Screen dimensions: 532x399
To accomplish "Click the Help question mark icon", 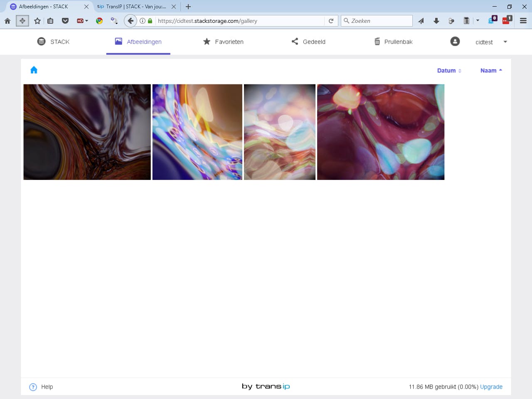I will click(33, 387).
